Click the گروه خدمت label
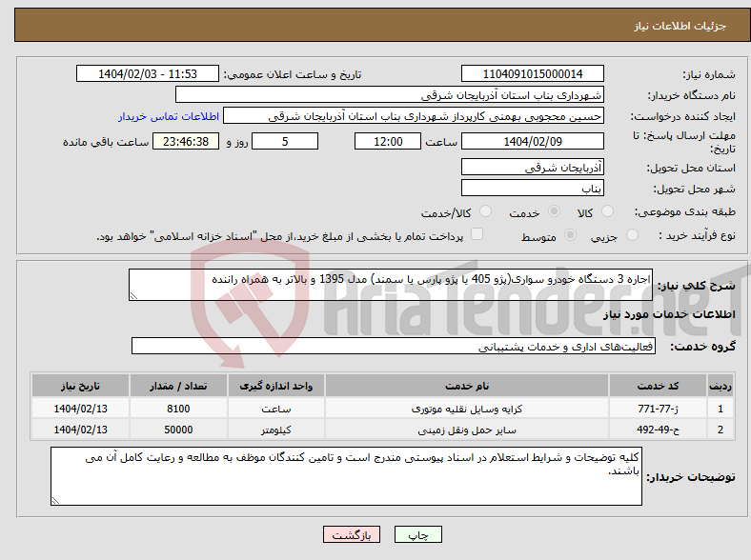This screenshot has width=751, height=560. [702, 347]
